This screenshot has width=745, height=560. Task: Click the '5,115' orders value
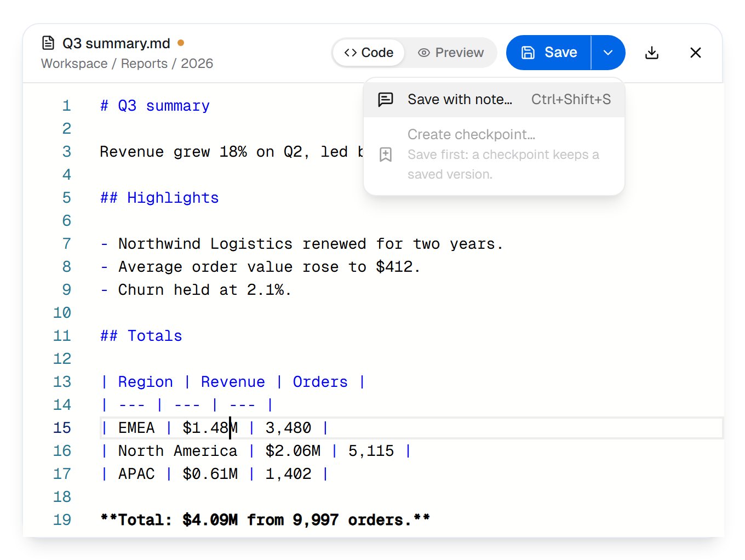[371, 451]
